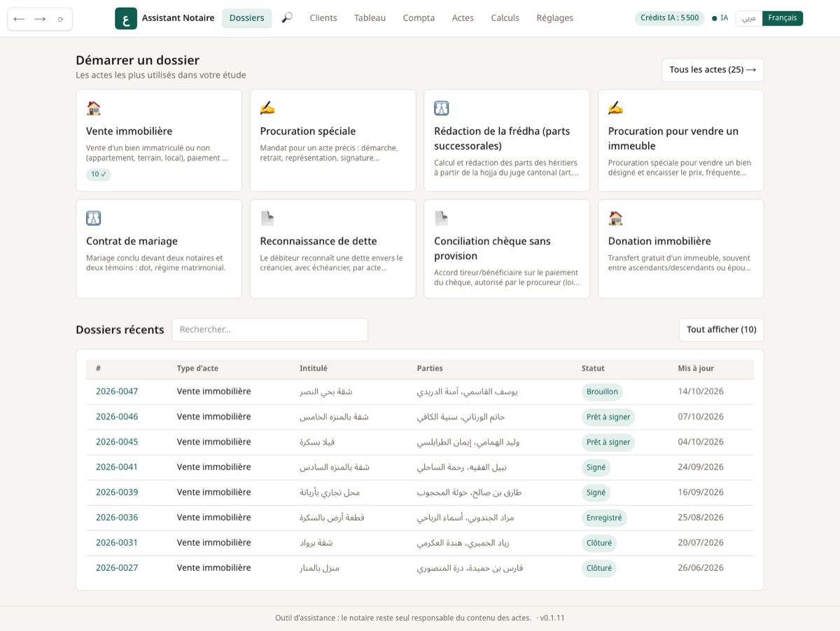
Task: Click the Signé badge in row 2026-0039
Action: click(596, 492)
